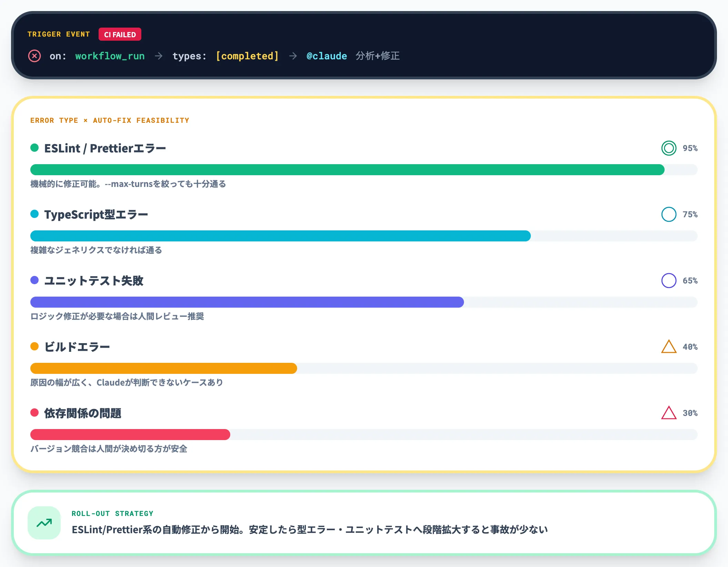This screenshot has width=728, height=567.
Task: Click the ESLint/Prettier系 roll-out strategy sentence
Action: [x=310, y=530]
